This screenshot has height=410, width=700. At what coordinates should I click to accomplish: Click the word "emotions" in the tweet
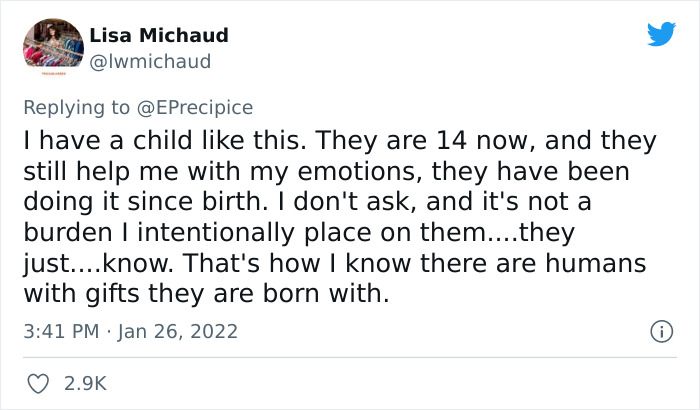[x=322, y=171]
